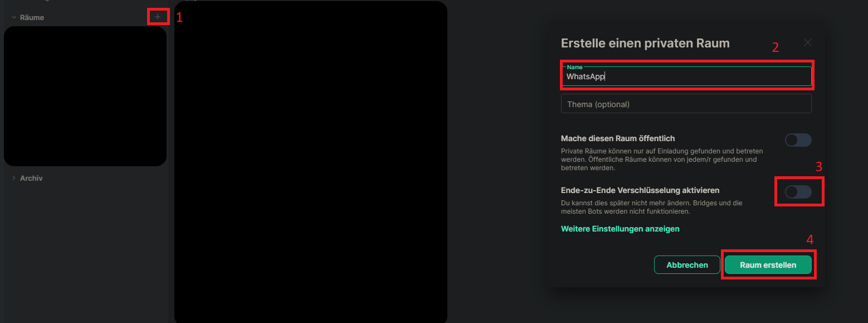
Task: Click the large blacked-out chat area
Action: 311,162
